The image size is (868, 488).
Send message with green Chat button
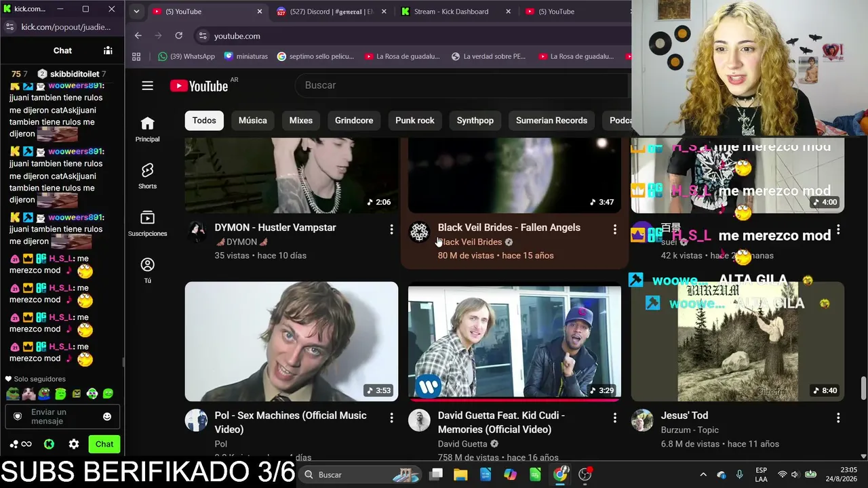[104, 445]
